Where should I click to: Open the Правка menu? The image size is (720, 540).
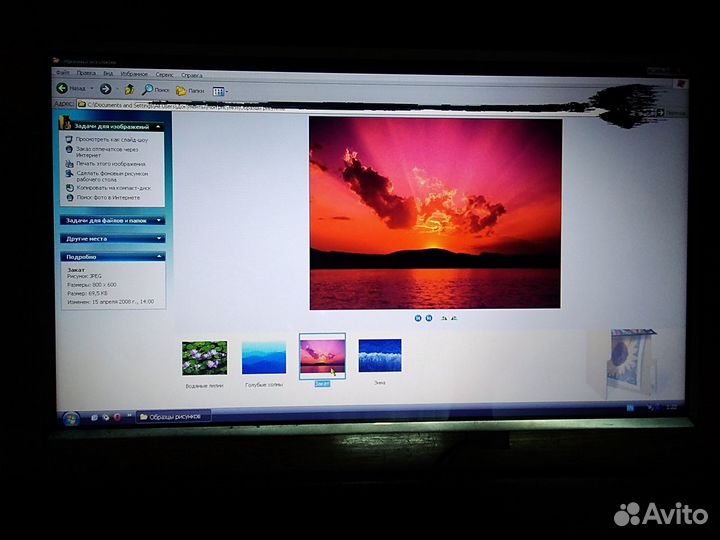click(86, 73)
